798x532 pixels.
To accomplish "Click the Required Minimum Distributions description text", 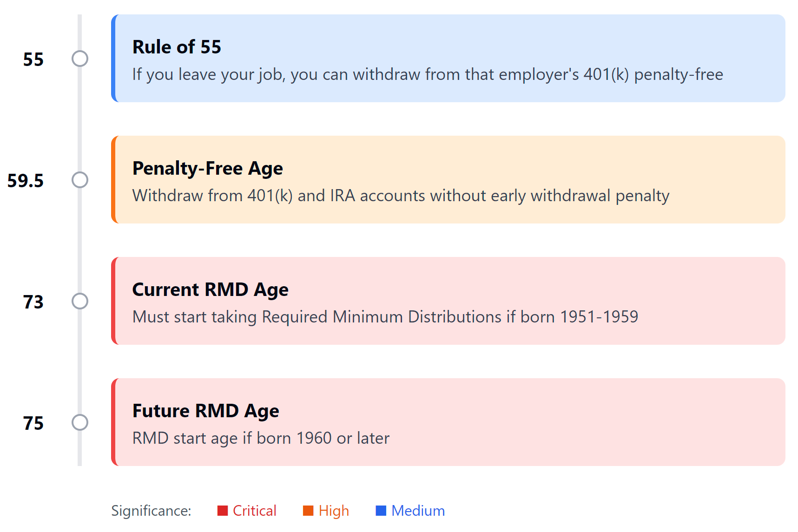I will coord(385,317).
